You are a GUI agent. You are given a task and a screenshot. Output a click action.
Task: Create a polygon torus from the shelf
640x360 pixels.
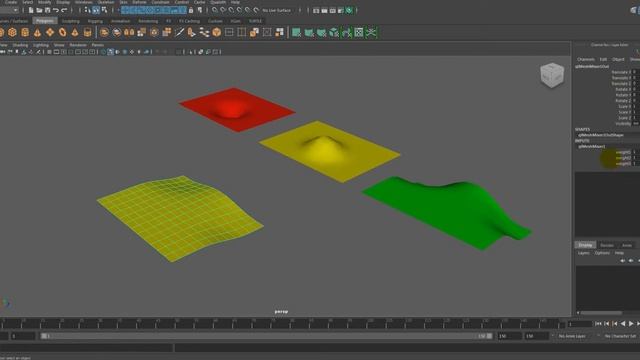tap(62, 33)
